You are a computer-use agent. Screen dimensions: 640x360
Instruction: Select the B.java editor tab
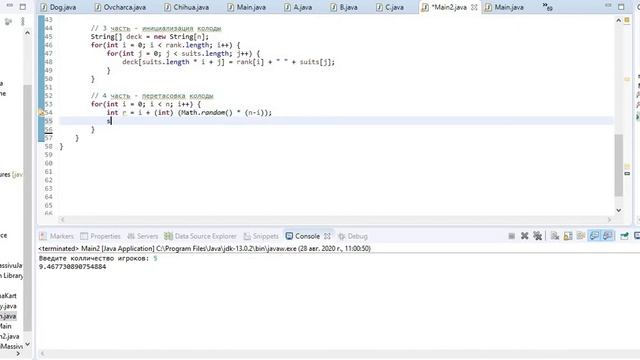pyautogui.click(x=344, y=7)
